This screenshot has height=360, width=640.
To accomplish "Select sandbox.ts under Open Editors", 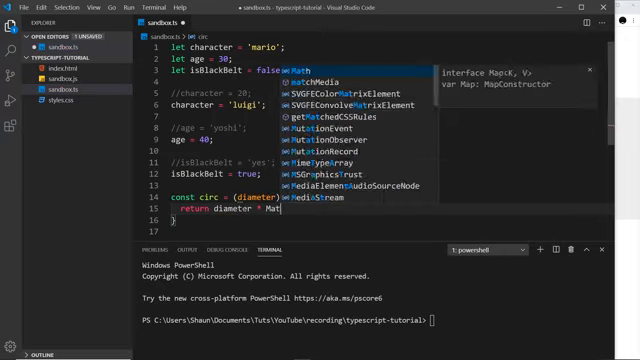I will [63, 47].
